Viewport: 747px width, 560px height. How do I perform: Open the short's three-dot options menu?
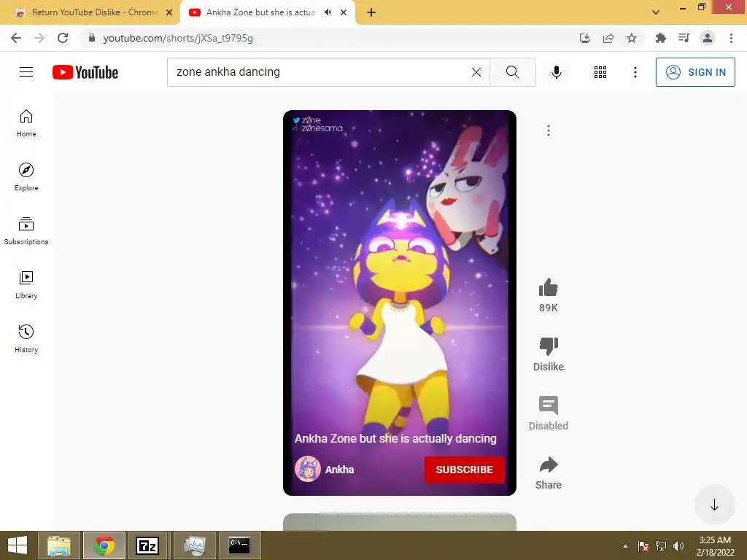click(x=549, y=131)
